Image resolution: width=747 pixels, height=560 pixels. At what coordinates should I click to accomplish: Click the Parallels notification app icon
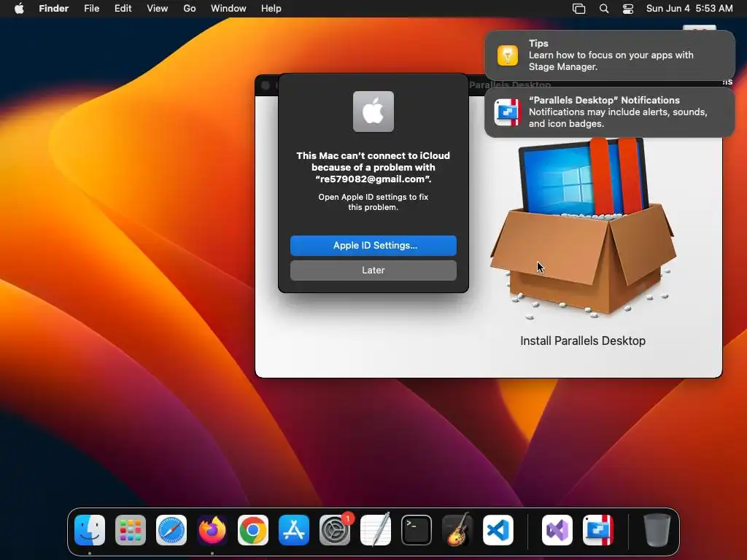point(508,112)
